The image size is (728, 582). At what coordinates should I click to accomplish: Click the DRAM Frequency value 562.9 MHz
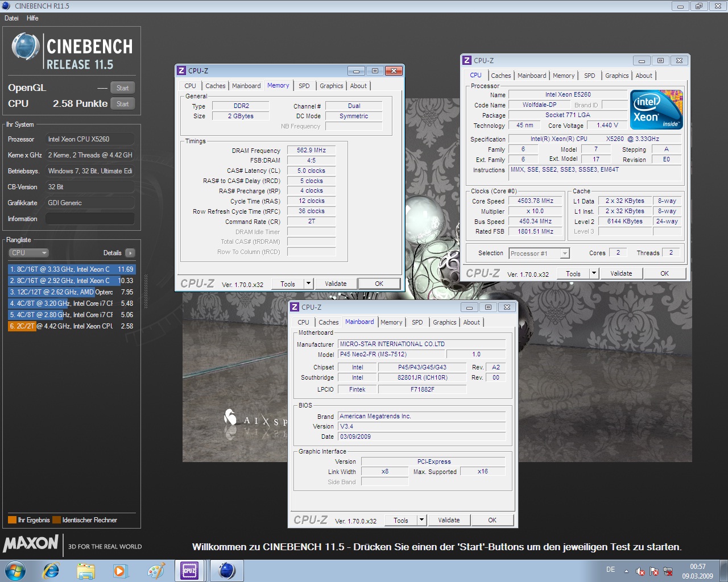311,151
